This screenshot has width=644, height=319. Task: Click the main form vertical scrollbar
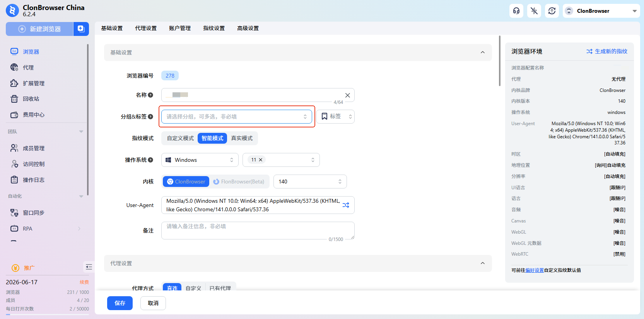pyautogui.click(x=500, y=61)
